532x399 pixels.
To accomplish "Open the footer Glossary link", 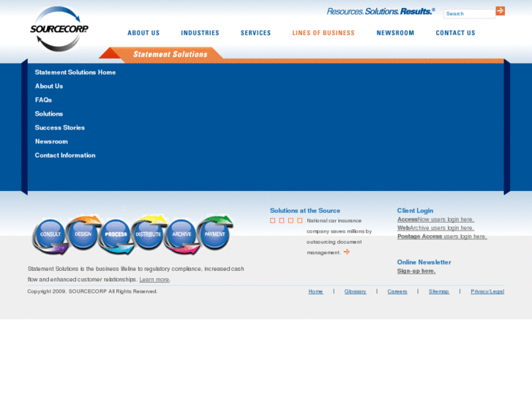I will coord(355,291).
